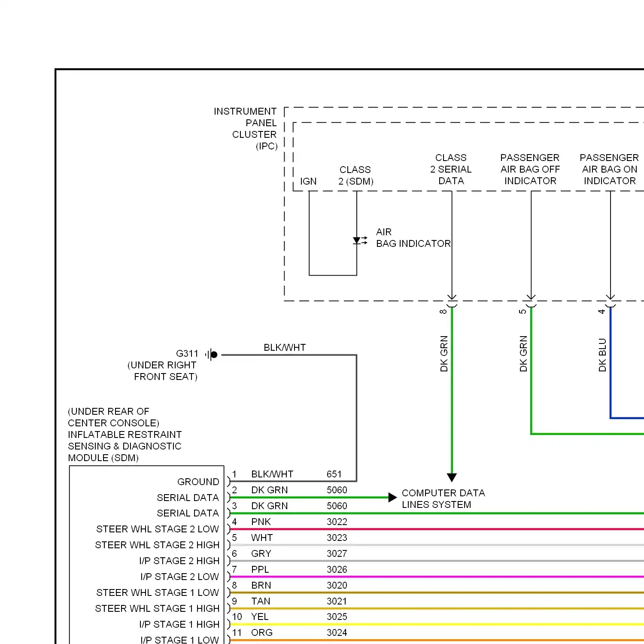Image resolution: width=644 pixels, height=644 pixels.
Task: Select circuit number 3023 on WHT wire
Action: (337, 538)
